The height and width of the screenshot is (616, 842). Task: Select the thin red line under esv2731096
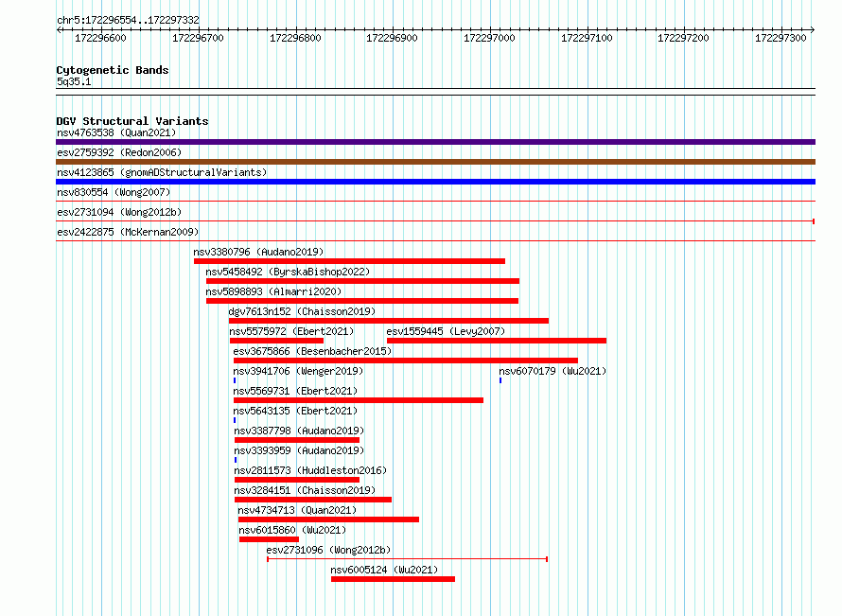coord(408,559)
